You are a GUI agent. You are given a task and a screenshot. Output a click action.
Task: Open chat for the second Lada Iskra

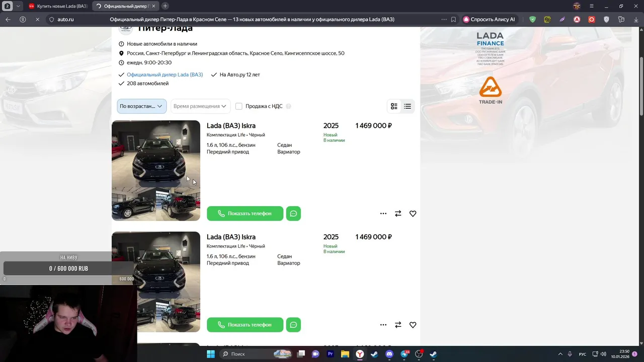[293, 325]
